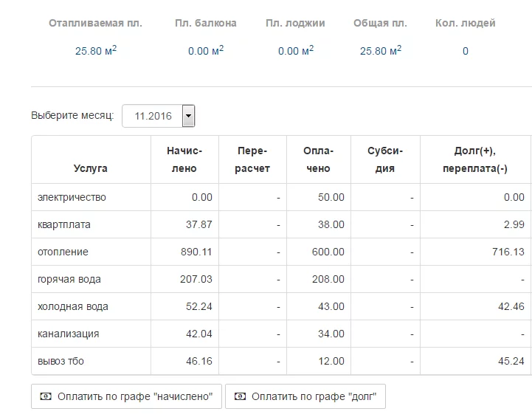The image size is (532, 417).
Task: Click money icon on pay-by-"долг" button
Action: (240, 397)
